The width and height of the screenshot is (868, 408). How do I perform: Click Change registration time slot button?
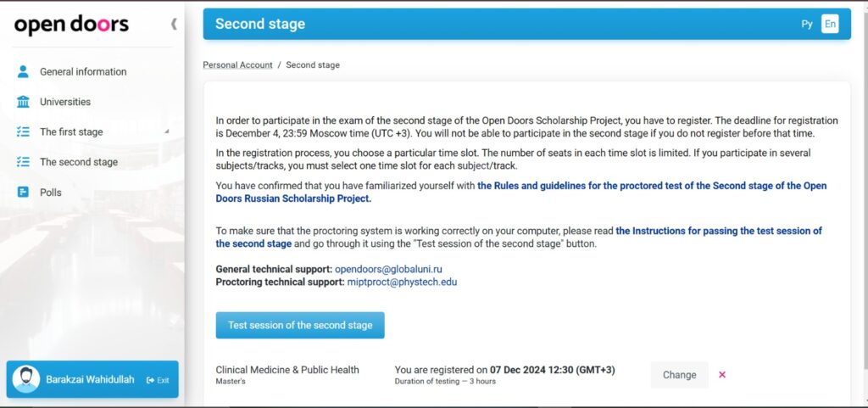click(x=679, y=375)
